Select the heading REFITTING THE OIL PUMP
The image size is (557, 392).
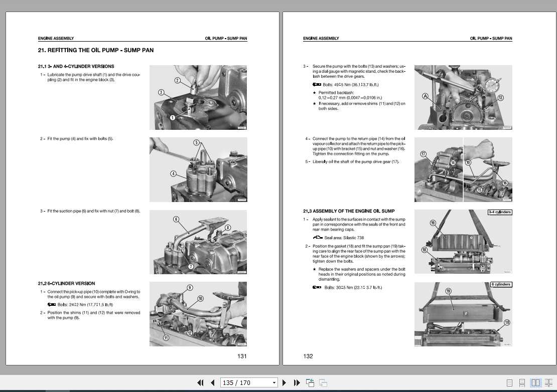pyautogui.click(x=95, y=50)
